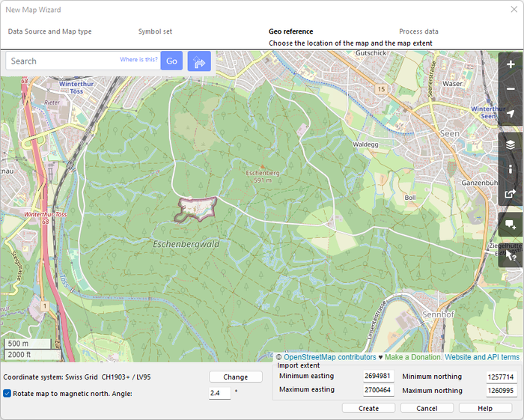The width and height of the screenshot is (524, 420).
Task: Open OpenStreetMap contributors link
Action: coord(329,357)
